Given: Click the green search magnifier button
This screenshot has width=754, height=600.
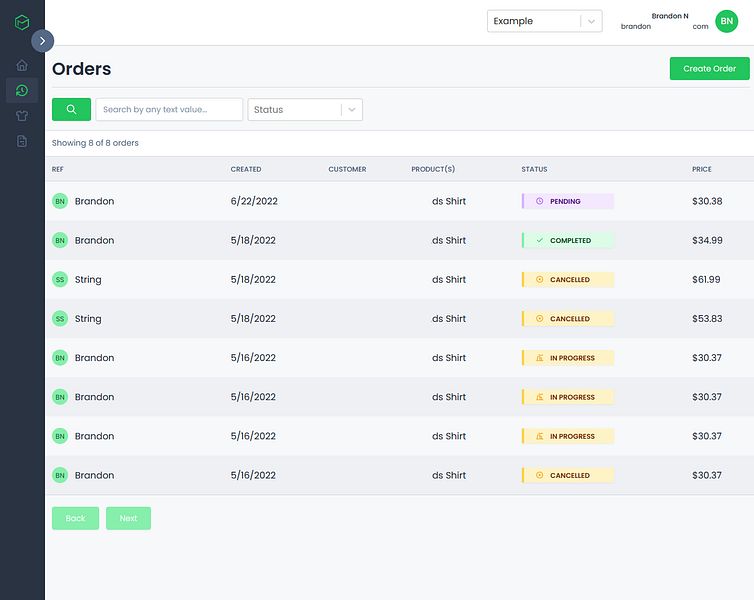Looking at the screenshot, I should pos(71,110).
